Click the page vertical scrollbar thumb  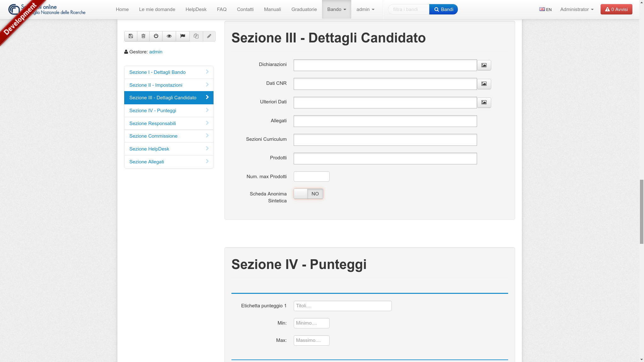coord(641,211)
